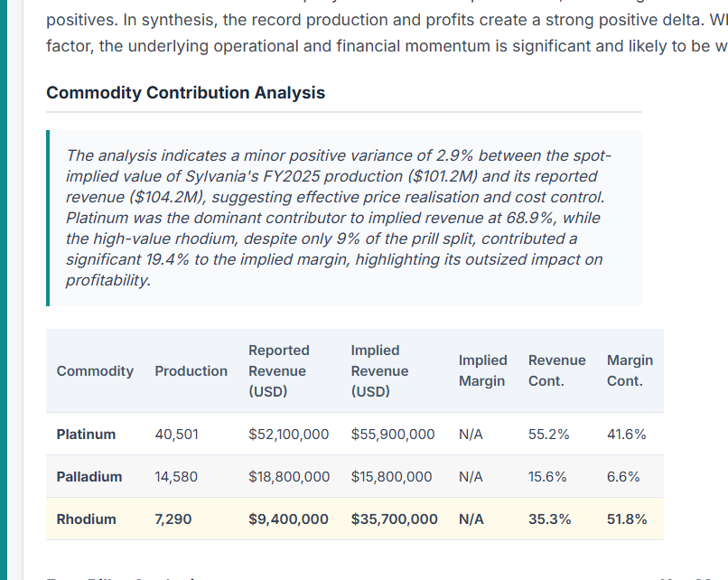Select the Production column header
Screen dimensions: 728x580
coord(191,371)
